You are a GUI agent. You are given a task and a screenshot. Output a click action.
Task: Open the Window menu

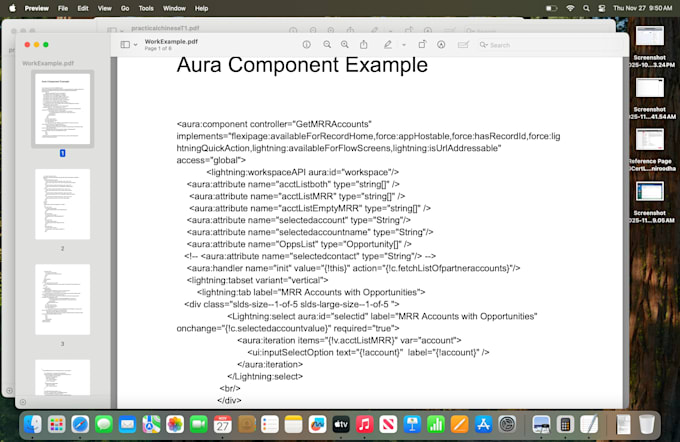pos(174,8)
